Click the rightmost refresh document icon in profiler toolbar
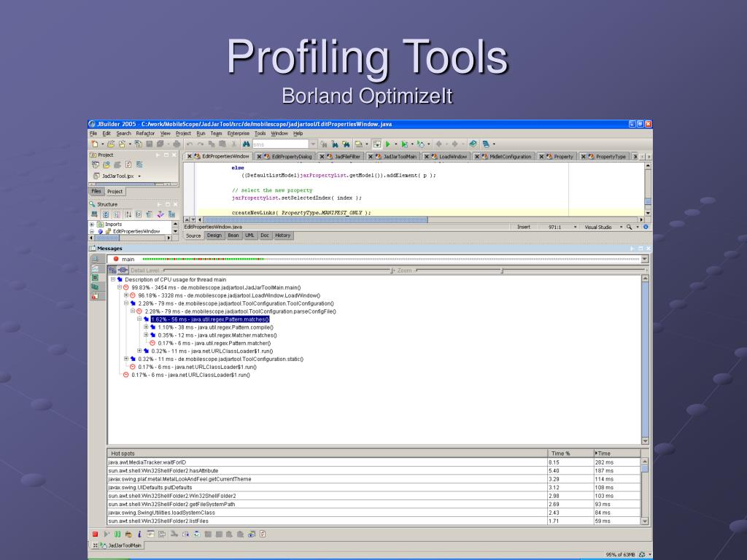This screenshot has width=747, height=560. [x=263, y=534]
